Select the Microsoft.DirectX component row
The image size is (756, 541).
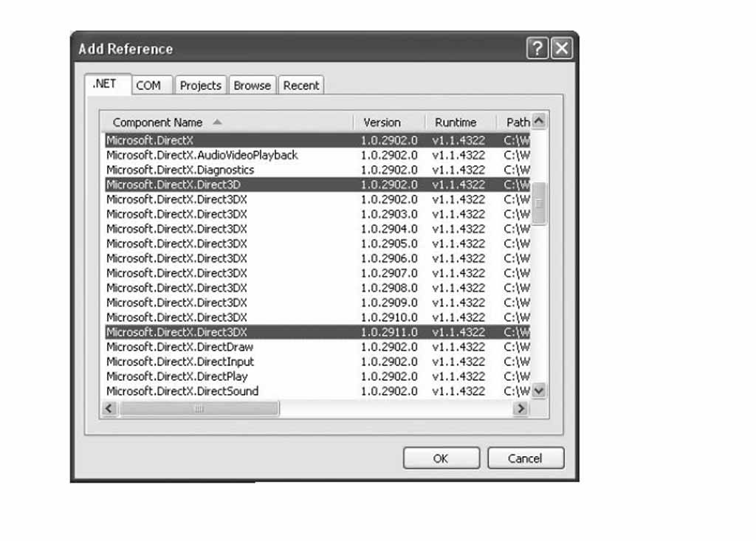click(x=317, y=140)
